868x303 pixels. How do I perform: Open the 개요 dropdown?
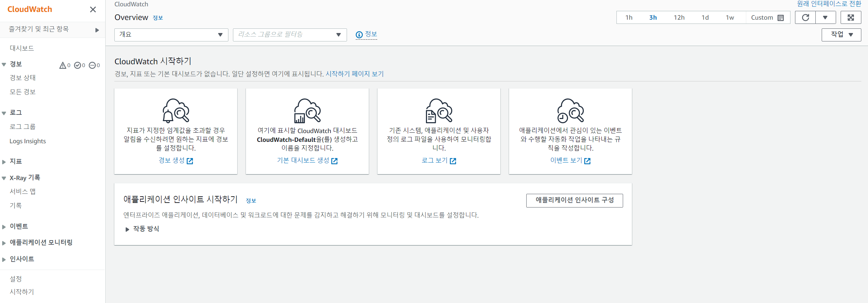pos(171,35)
